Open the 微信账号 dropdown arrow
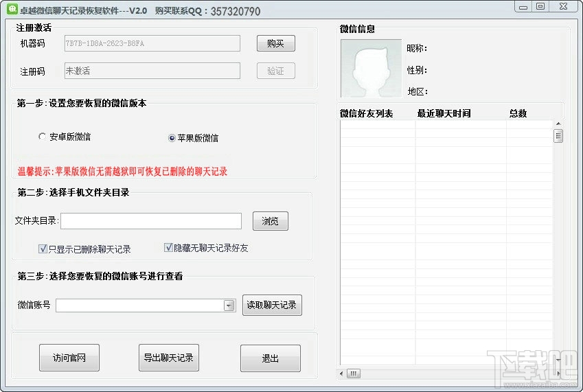Viewport: 583px width, 392px height. click(x=229, y=305)
